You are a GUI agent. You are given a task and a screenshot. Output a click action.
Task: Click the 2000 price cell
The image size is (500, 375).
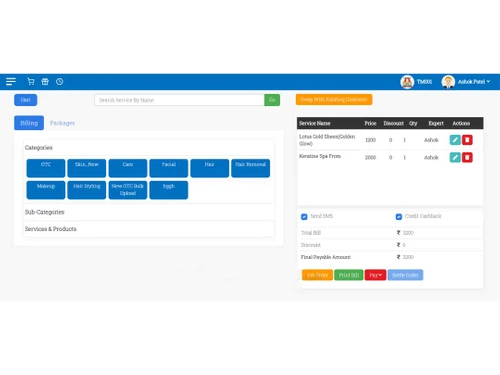click(x=370, y=157)
